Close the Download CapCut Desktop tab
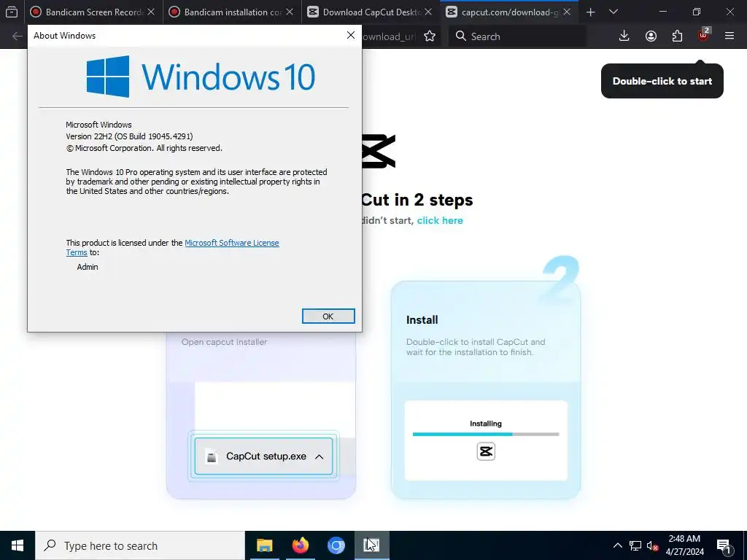This screenshot has width=747, height=560. pyautogui.click(x=428, y=12)
